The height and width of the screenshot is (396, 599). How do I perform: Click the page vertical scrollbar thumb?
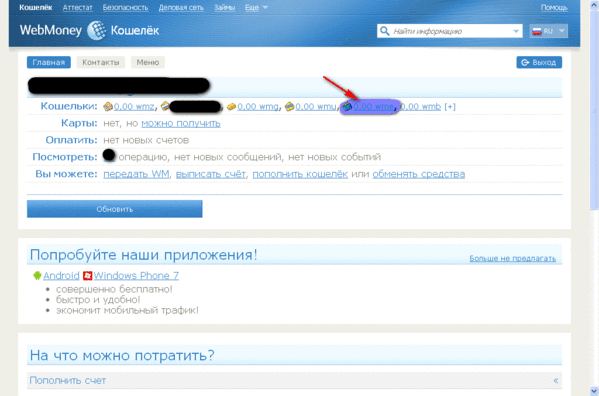594,109
